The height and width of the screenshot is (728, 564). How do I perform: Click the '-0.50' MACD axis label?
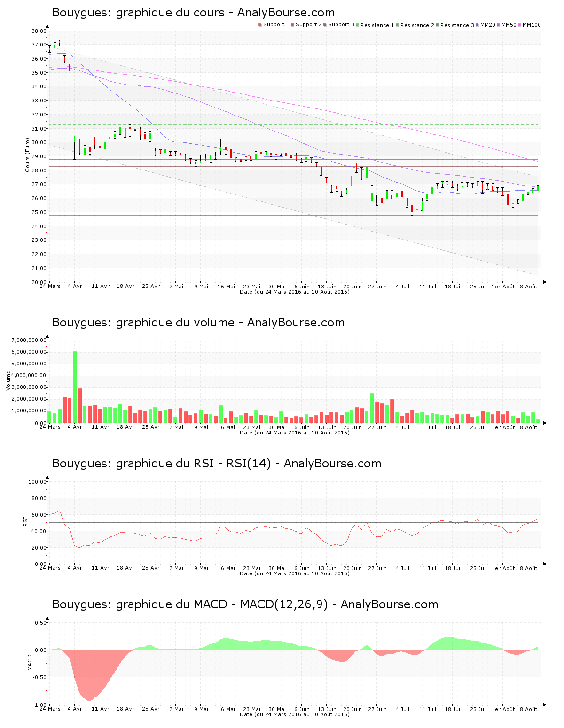pyautogui.click(x=40, y=677)
